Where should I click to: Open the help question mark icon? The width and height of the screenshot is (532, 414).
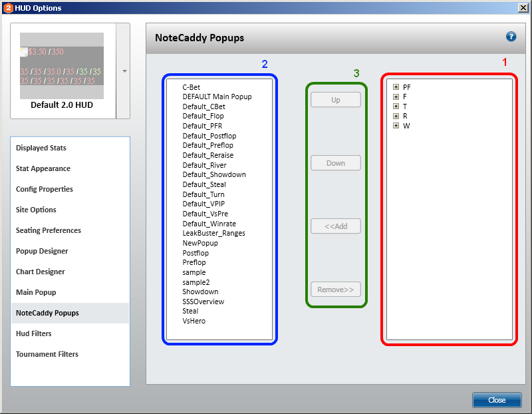(x=511, y=37)
